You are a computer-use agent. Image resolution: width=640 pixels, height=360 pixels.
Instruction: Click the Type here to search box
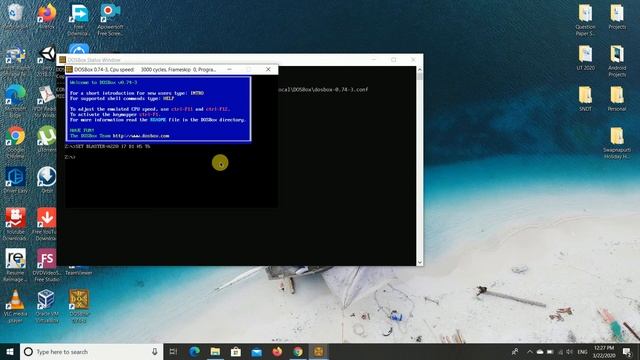(x=92, y=351)
